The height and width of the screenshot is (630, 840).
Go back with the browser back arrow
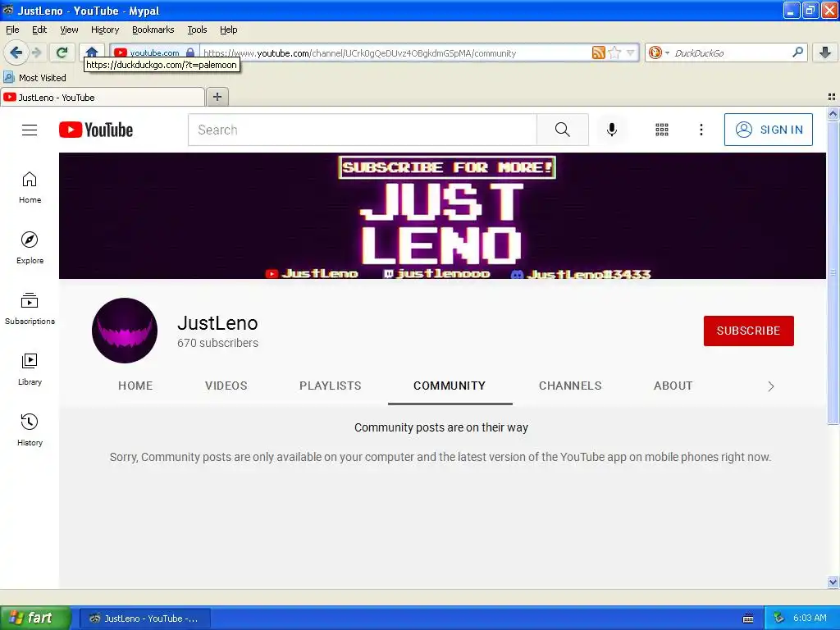click(16, 52)
